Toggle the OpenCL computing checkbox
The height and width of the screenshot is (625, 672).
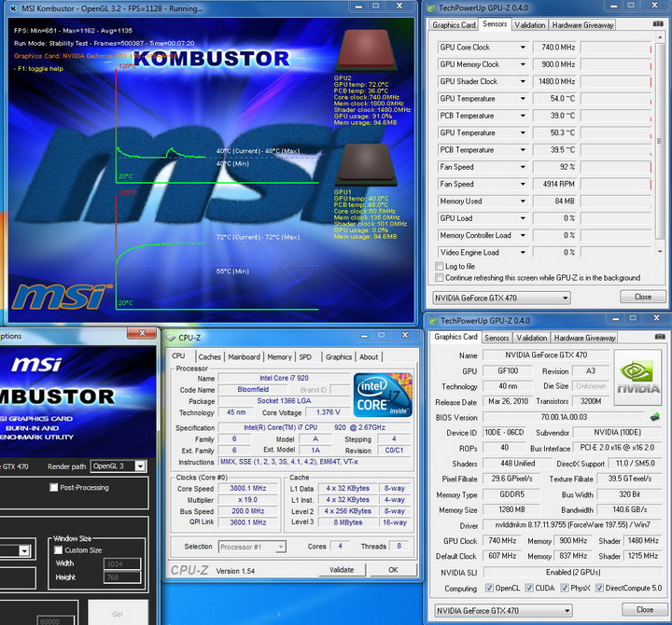[489, 588]
